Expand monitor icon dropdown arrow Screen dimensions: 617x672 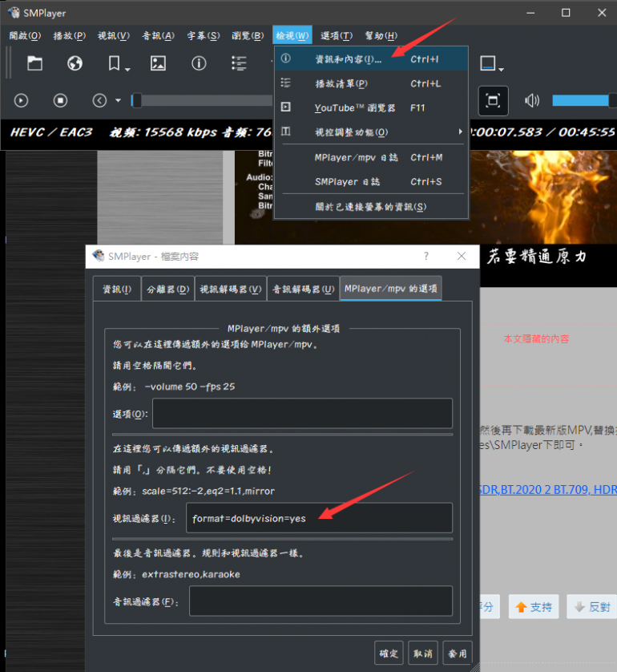point(502,69)
